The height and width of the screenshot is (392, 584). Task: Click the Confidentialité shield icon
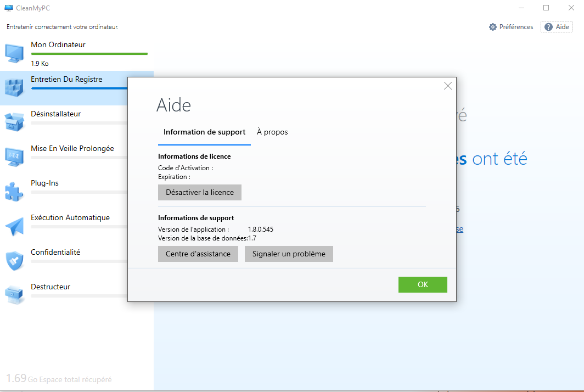(x=14, y=260)
